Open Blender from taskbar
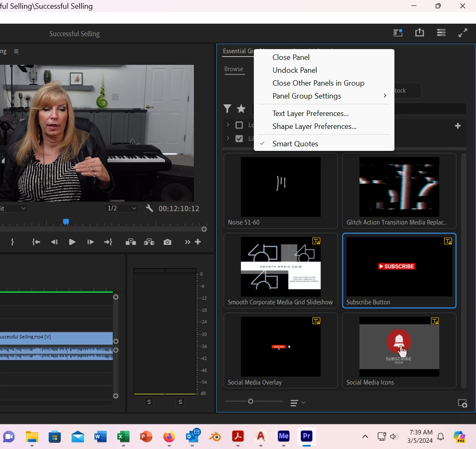Viewport: 476px width, 449px height. (215, 437)
